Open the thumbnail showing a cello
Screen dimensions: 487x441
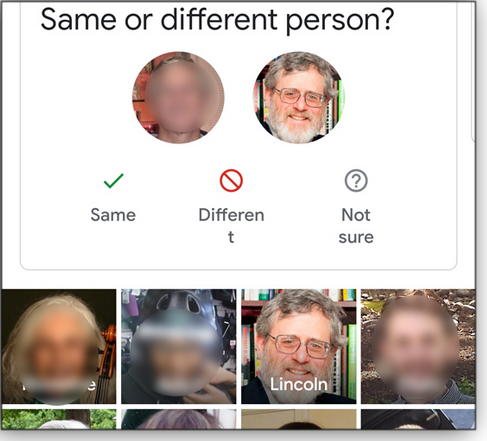click(59, 346)
